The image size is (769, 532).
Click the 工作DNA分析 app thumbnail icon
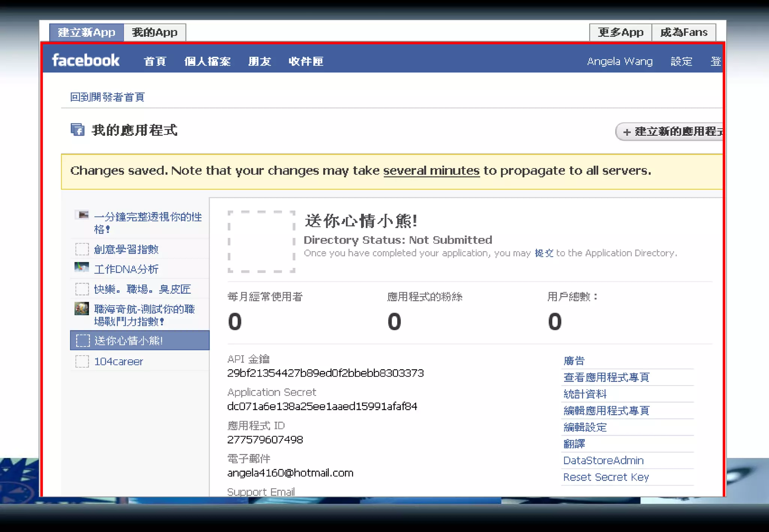click(x=81, y=268)
